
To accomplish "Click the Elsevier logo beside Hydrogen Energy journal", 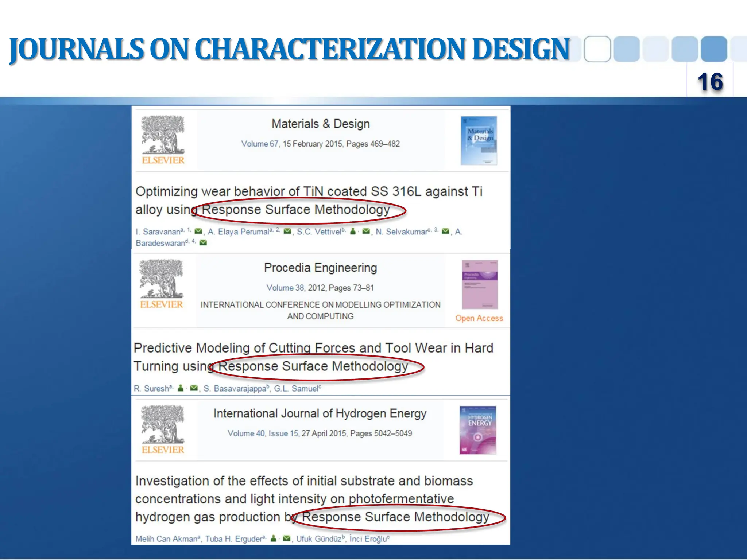I will (163, 429).
